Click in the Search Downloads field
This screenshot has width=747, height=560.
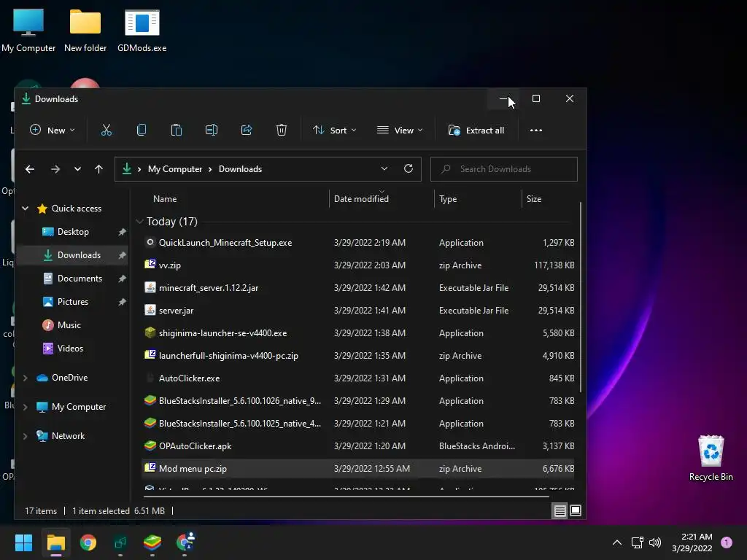[504, 169]
